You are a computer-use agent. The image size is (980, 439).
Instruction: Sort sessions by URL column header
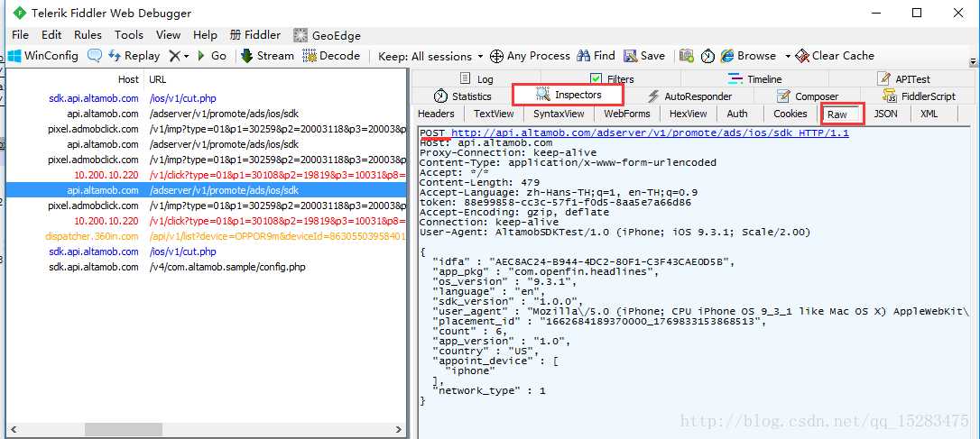tap(158, 79)
